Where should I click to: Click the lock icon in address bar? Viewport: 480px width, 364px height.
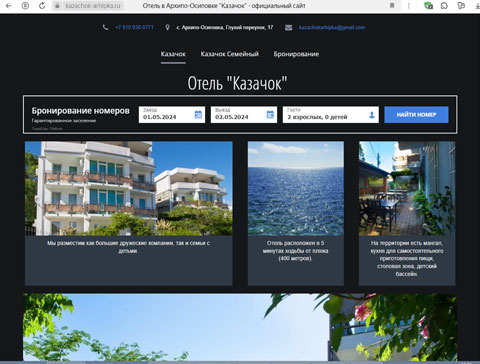(x=57, y=6)
